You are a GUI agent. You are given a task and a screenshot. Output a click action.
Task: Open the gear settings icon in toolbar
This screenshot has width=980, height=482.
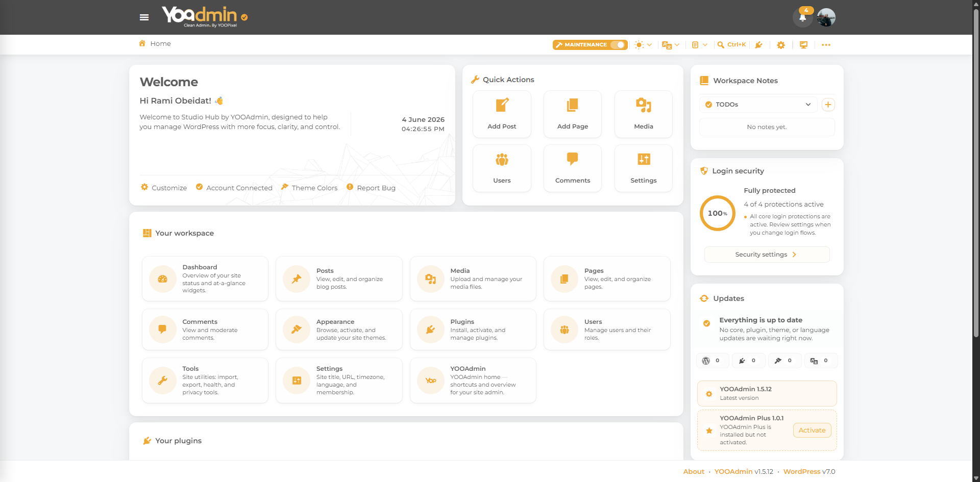pyautogui.click(x=781, y=45)
